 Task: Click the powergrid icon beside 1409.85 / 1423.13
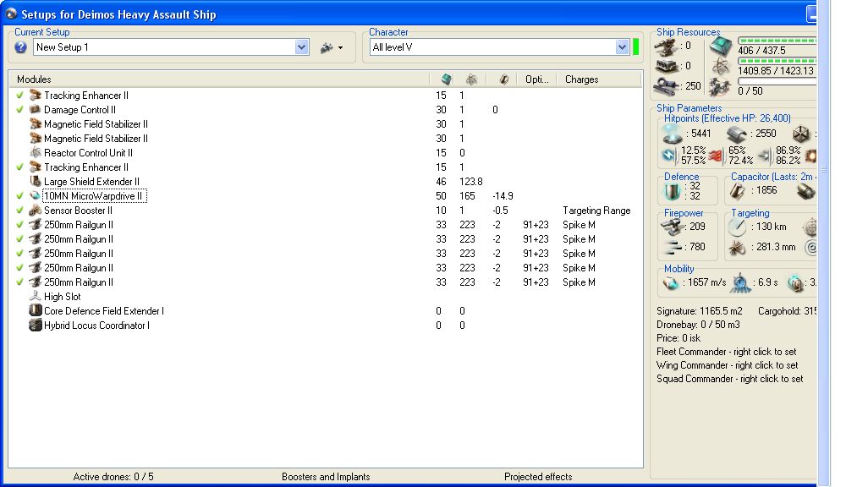720,68
